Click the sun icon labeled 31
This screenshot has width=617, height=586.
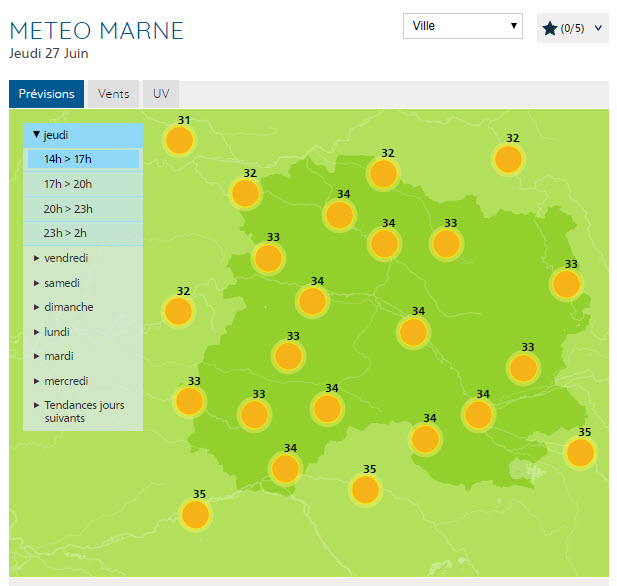pyautogui.click(x=179, y=140)
